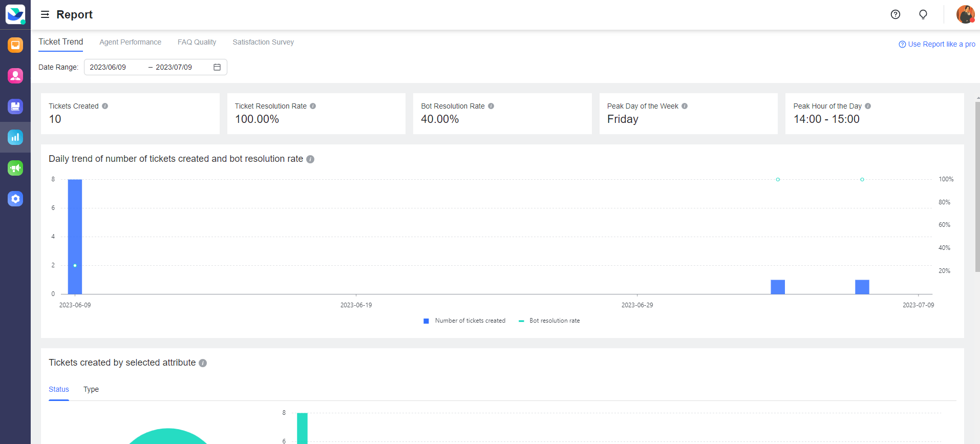Viewport: 980px width, 444px height.
Task: Click the info icon beside Bot Resolution Rate
Action: pos(491,106)
